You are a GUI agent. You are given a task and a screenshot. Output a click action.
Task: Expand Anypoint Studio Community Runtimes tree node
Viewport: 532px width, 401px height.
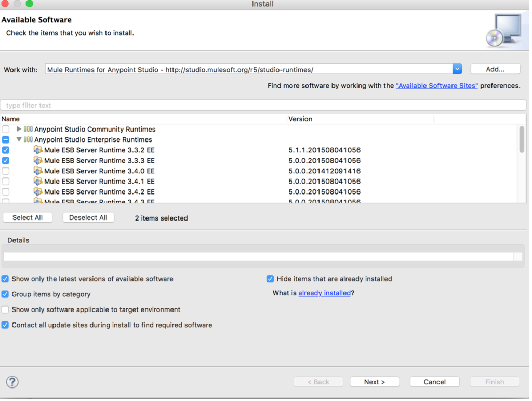coord(19,130)
